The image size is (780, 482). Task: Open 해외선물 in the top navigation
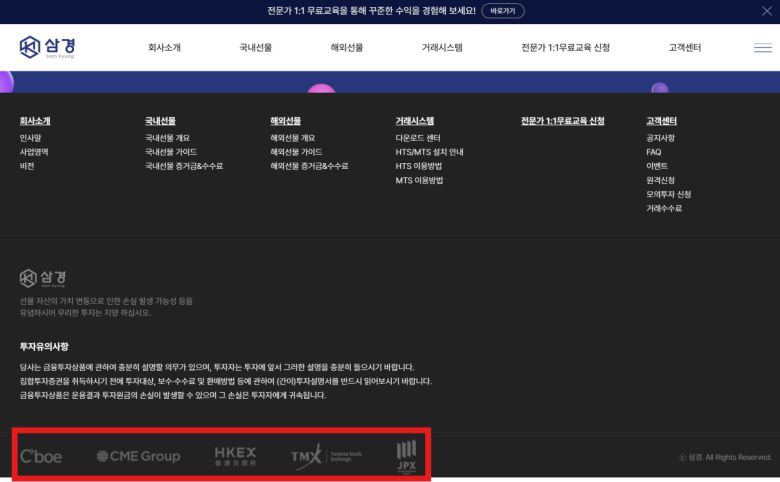[x=346, y=48]
